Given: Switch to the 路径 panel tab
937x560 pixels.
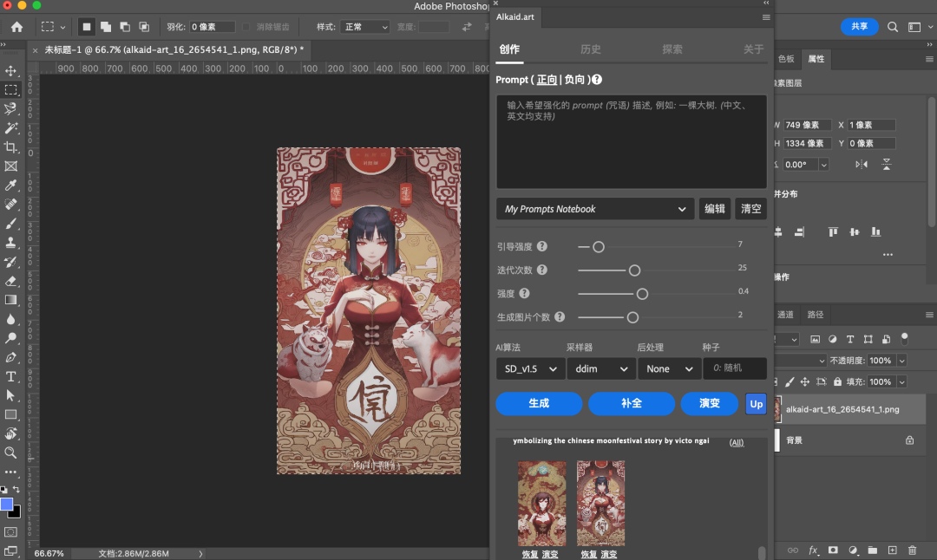Looking at the screenshot, I should click(815, 315).
